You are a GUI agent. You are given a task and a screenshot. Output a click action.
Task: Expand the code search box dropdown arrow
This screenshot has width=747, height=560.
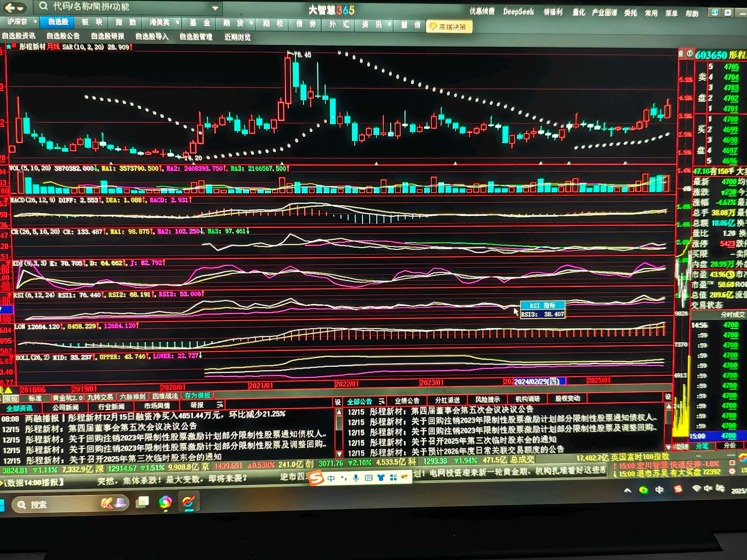215,8
